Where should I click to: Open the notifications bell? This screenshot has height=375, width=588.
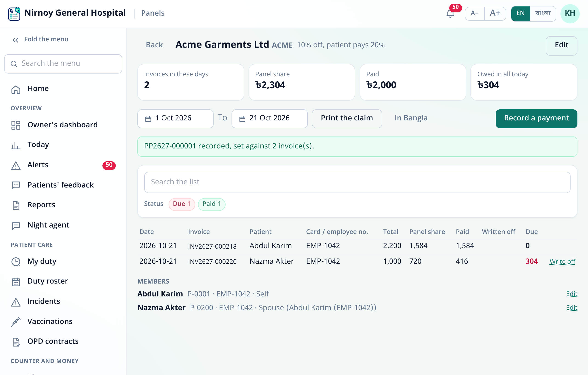pyautogui.click(x=450, y=13)
